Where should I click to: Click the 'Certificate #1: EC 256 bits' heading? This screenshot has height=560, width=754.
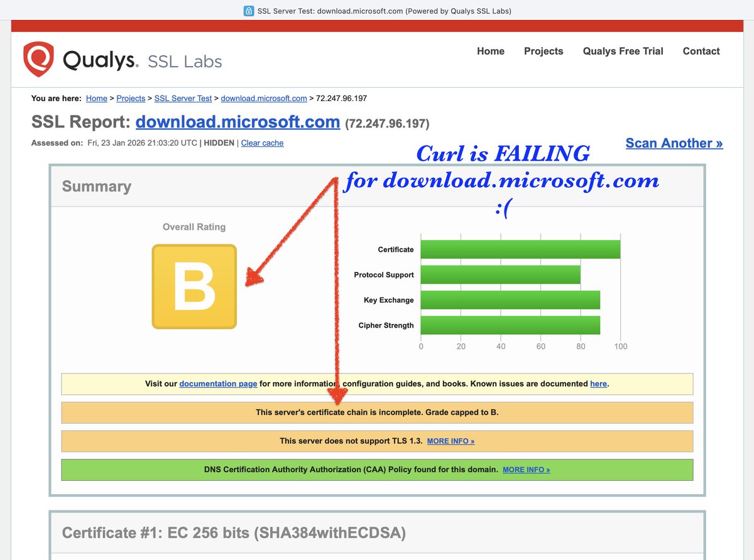(234, 534)
